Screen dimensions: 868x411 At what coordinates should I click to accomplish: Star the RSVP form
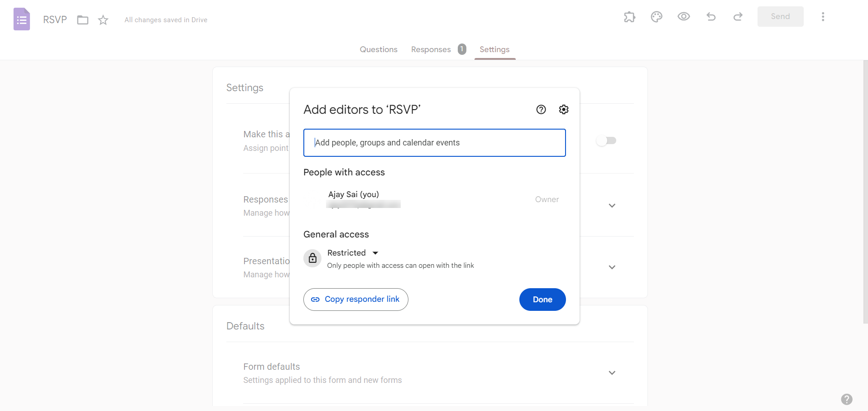pyautogui.click(x=103, y=20)
